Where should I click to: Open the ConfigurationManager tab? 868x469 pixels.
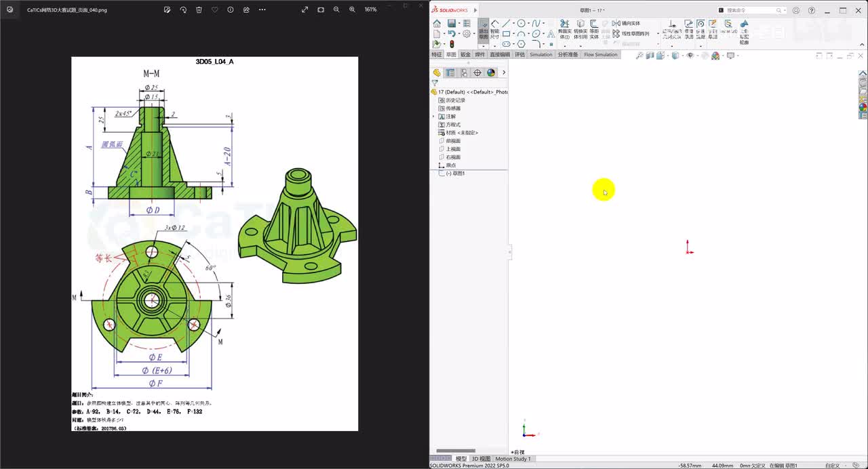click(464, 73)
